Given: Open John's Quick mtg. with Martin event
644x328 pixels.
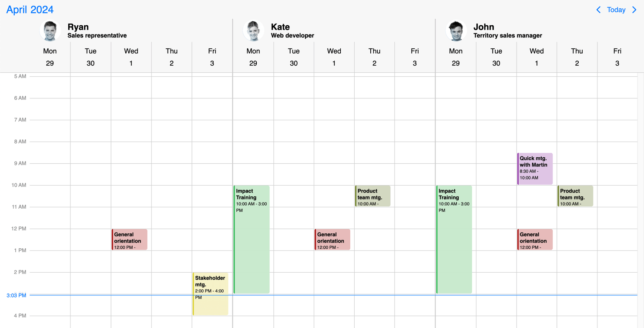Looking at the screenshot, I should coord(535,169).
